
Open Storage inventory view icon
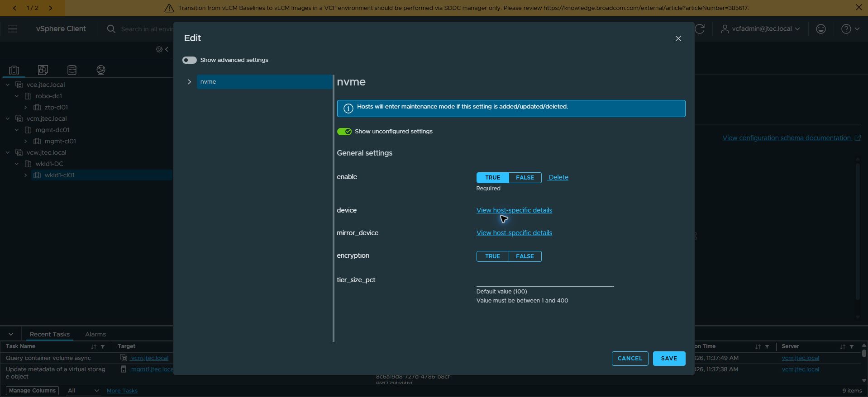72,70
